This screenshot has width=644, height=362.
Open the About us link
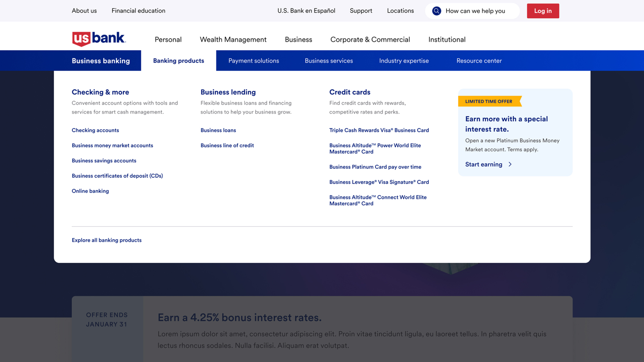[84, 11]
